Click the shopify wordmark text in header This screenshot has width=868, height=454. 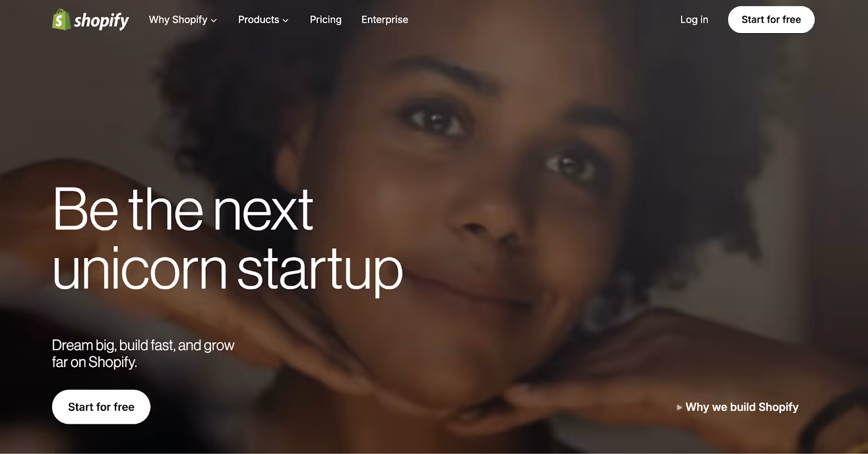click(x=101, y=21)
